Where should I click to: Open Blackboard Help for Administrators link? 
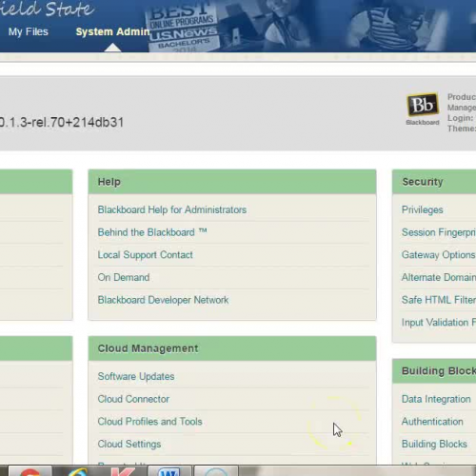pyautogui.click(x=172, y=209)
